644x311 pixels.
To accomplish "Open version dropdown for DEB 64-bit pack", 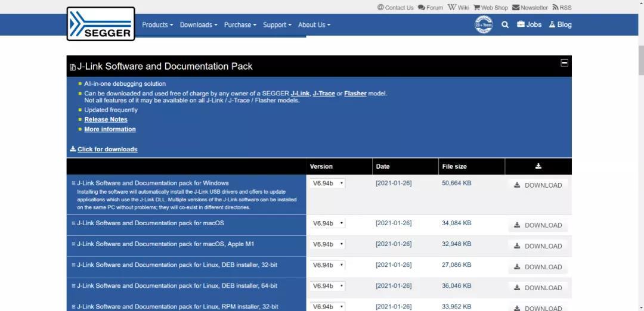I will click(327, 286).
